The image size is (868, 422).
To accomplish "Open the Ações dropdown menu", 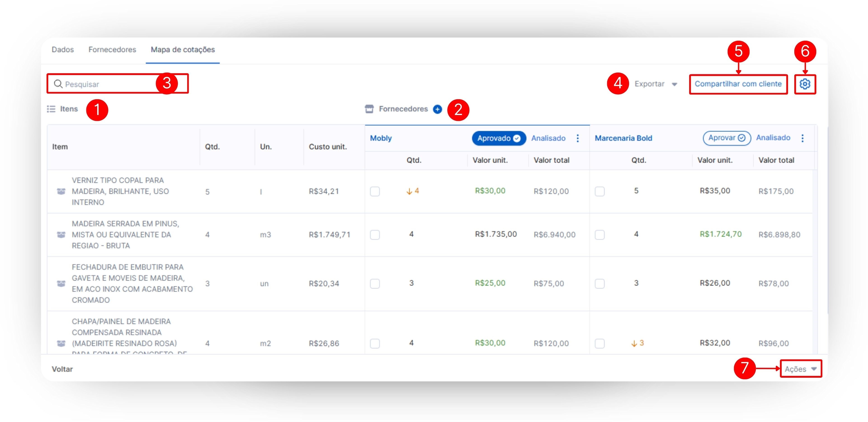I will pos(800,369).
